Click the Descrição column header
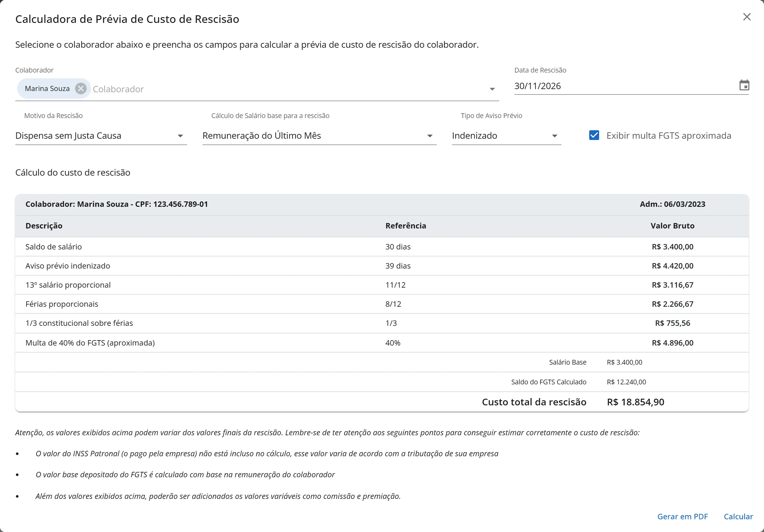This screenshot has height=532, width=764. click(44, 226)
